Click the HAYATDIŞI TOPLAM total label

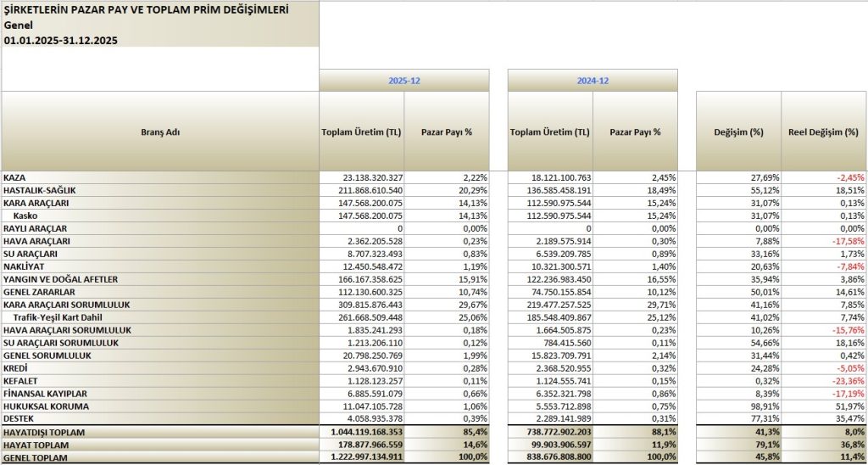[x=44, y=433]
